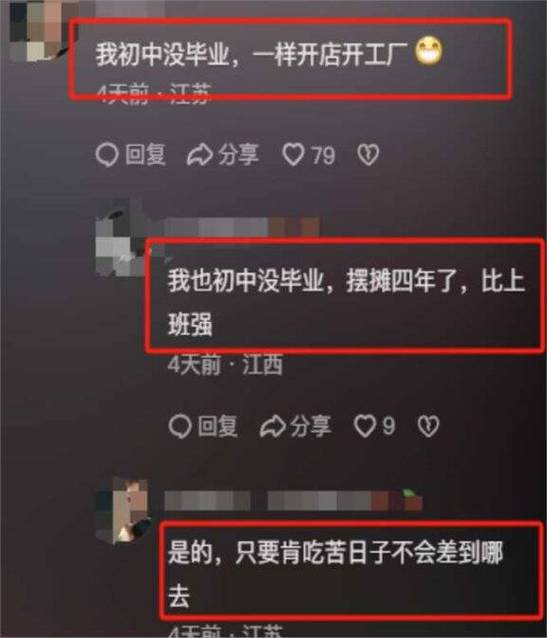Click the reply bubble icon on first comment
This screenshot has height=638, width=547.
point(107,155)
